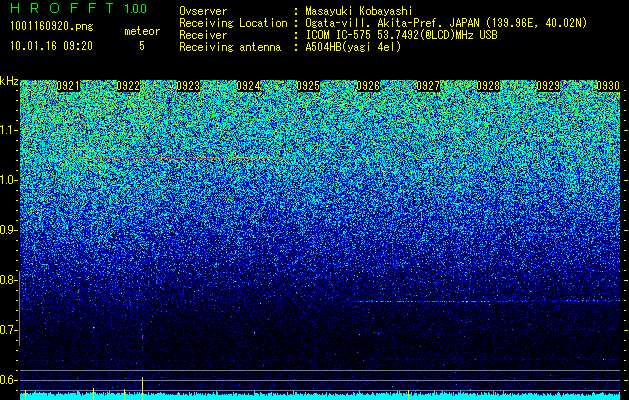Click the 0.8 kHz axis label
629x400 pixels.
tap(8, 280)
